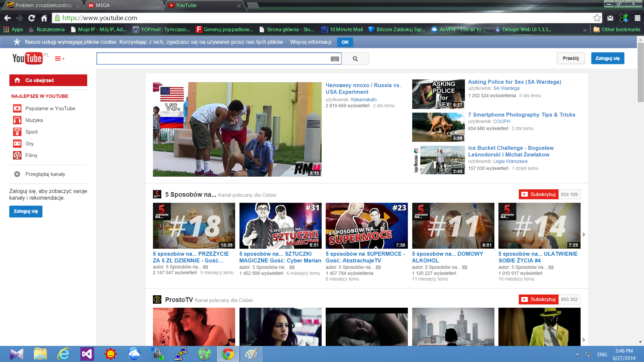This screenshot has width=644, height=362.
Task: Click the search magnifier button
Action: 355,59
